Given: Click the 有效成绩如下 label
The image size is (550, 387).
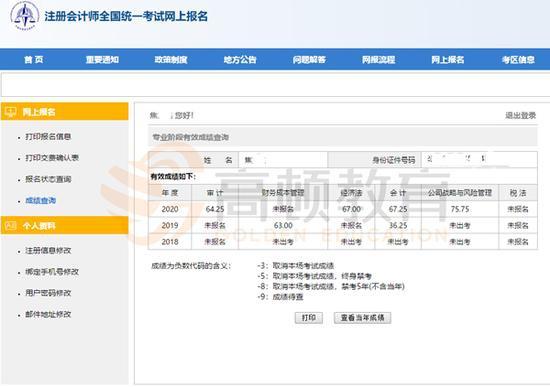Looking at the screenshot, I should [173, 176].
